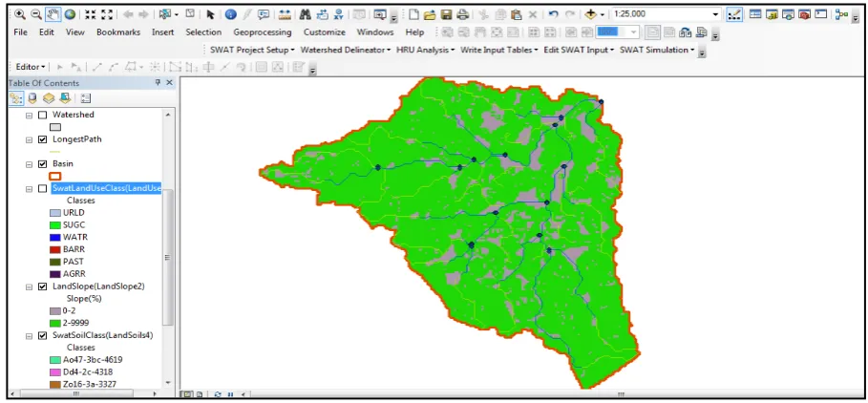The image size is (868, 403).
Task: Collapse the SwatLandUseClass legend
Action: click(x=29, y=189)
